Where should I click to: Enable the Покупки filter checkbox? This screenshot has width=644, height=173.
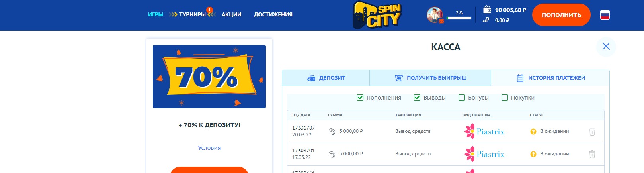pos(505,98)
